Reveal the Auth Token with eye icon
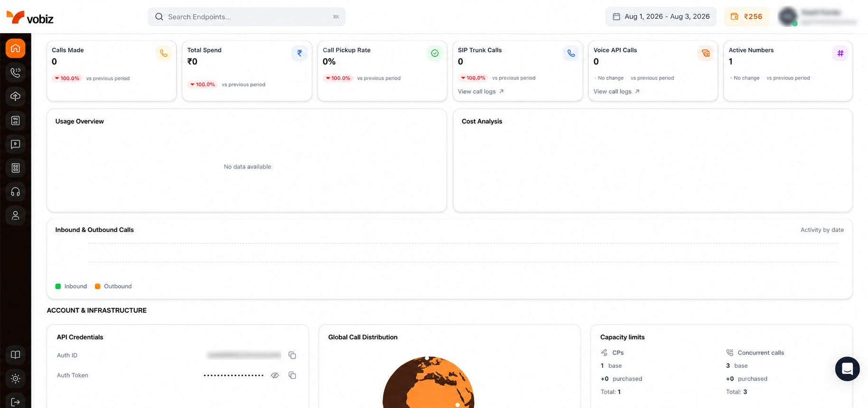This screenshot has width=868, height=408. coord(275,375)
